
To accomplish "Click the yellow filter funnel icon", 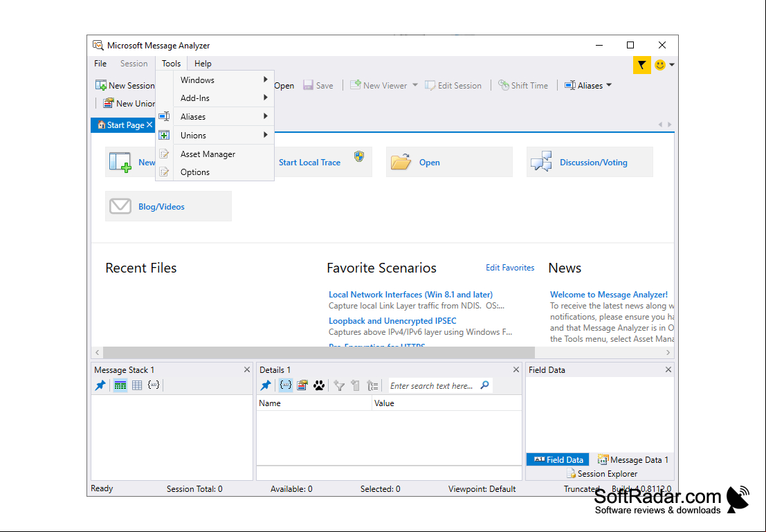I will 641,64.
